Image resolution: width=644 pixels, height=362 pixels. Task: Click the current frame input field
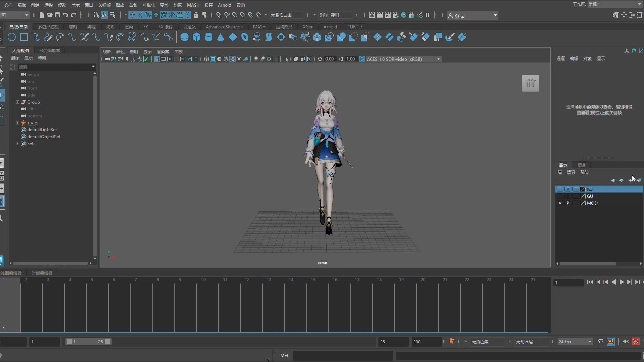[x=568, y=283]
